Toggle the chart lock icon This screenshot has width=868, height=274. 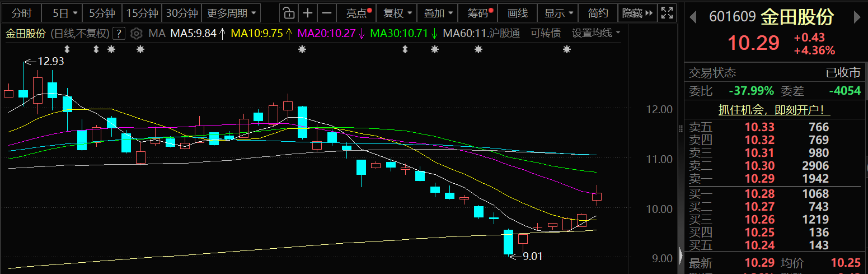point(288,13)
